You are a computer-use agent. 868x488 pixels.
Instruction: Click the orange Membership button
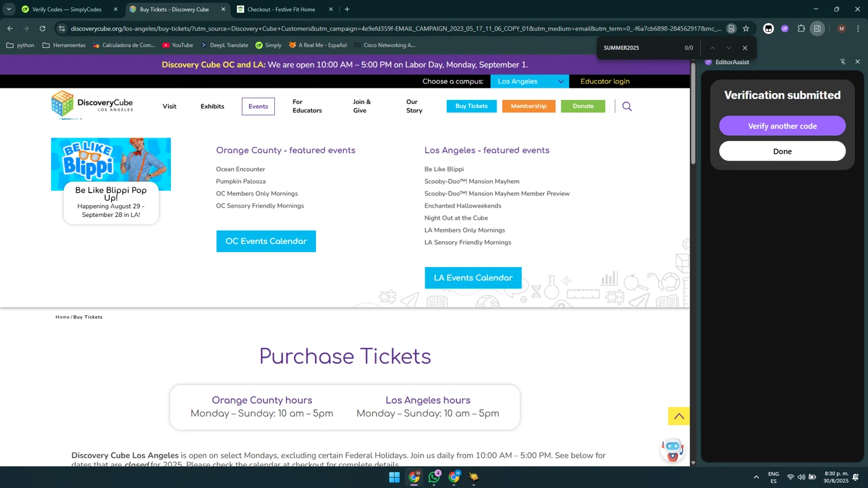529,106
